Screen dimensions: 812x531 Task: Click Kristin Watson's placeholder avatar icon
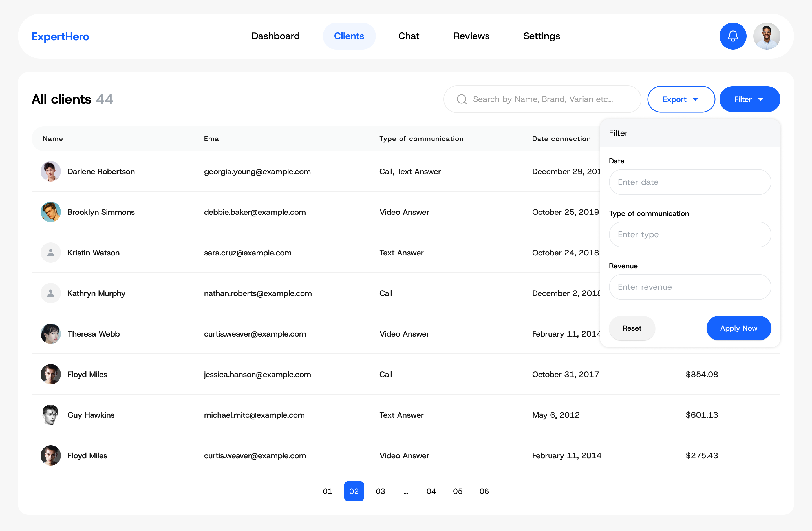click(50, 252)
